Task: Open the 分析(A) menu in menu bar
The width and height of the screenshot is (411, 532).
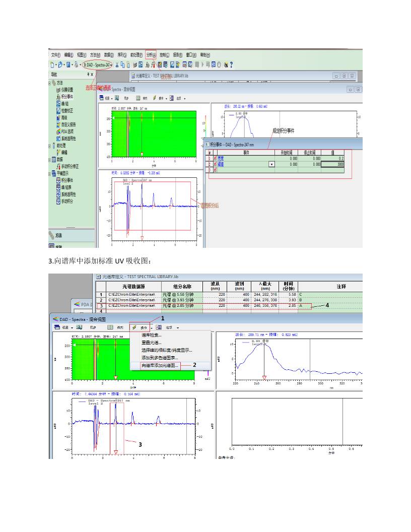Action: pos(151,55)
